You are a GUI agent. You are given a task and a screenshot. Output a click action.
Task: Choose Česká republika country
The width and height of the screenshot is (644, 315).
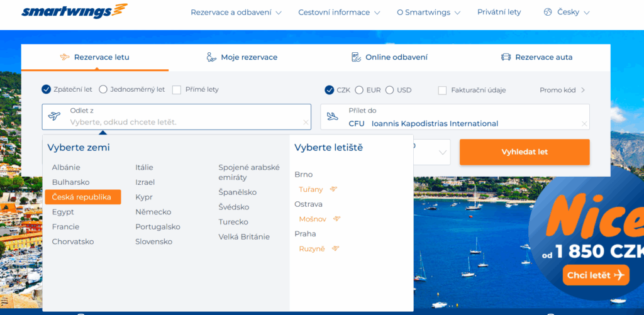click(x=83, y=197)
